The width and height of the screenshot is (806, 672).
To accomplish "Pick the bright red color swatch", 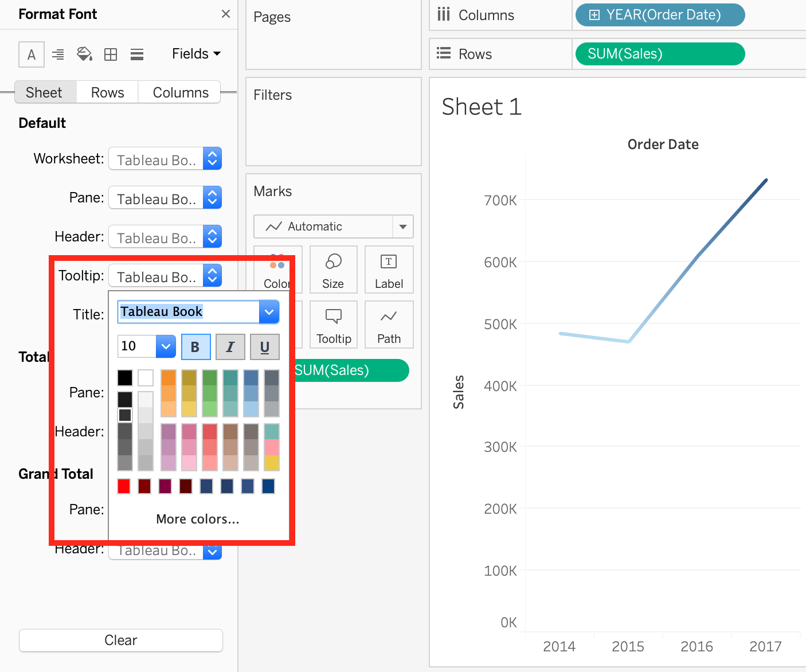I will 124,486.
